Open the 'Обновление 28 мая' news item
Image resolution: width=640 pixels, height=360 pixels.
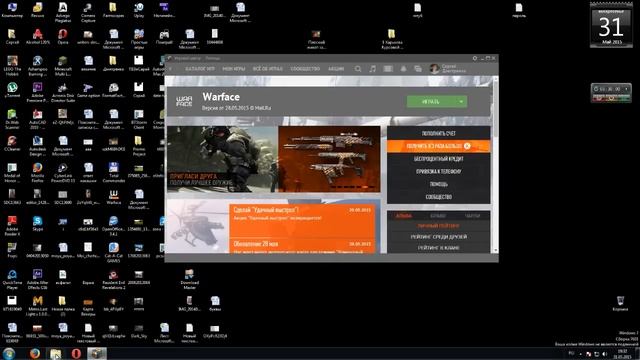pos(302,246)
